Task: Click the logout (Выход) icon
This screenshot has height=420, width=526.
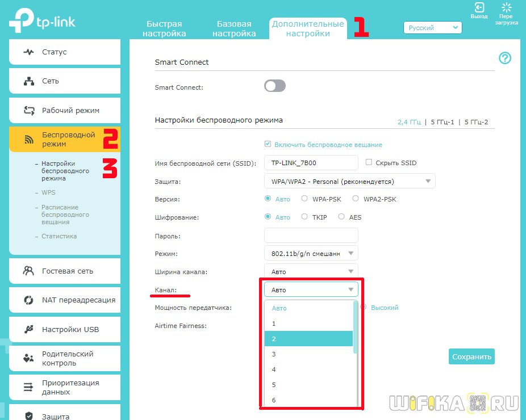Action: 479,7
